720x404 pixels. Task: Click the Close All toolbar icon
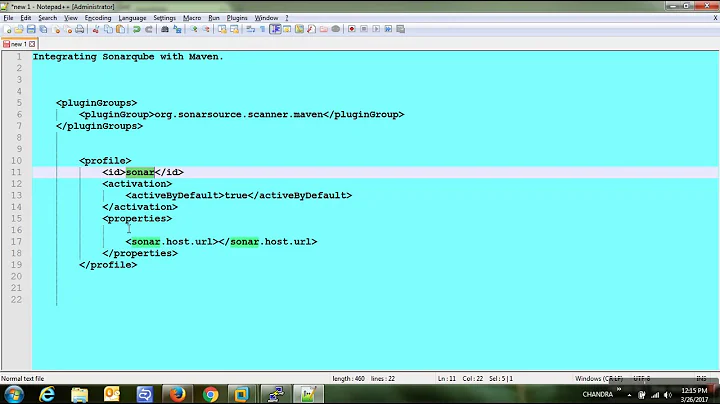click(x=68, y=29)
